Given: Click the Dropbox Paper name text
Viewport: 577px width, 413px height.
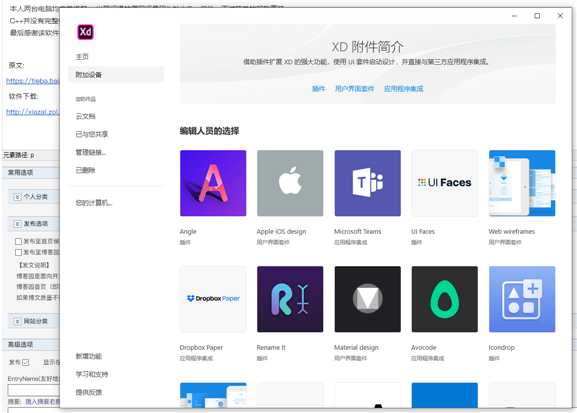Looking at the screenshot, I should click(201, 347).
